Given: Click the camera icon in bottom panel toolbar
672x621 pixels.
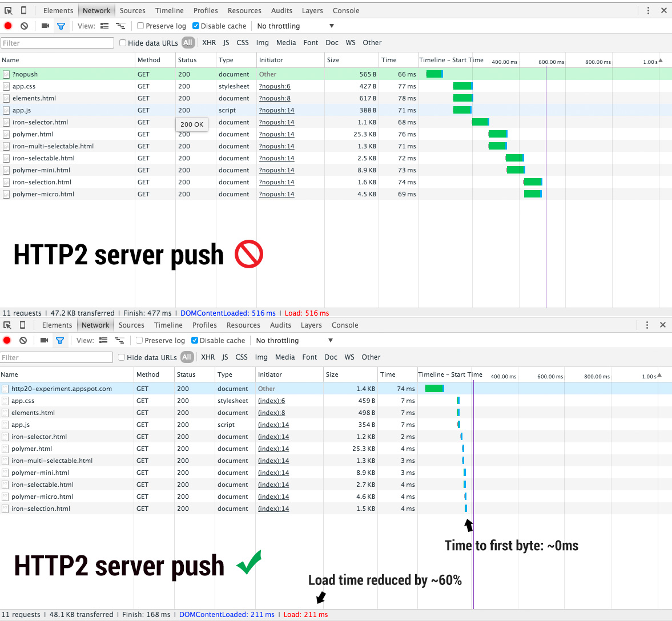Looking at the screenshot, I should click(x=44, y=340).
